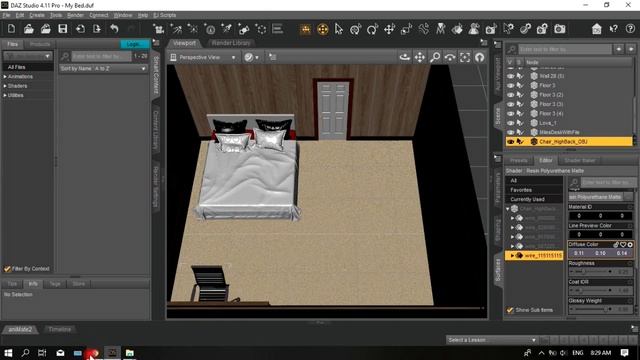The height and width of the screenshot is (360, 640).
Task: Click the viewport zoom magnifier control
Action: coord(435,57)
